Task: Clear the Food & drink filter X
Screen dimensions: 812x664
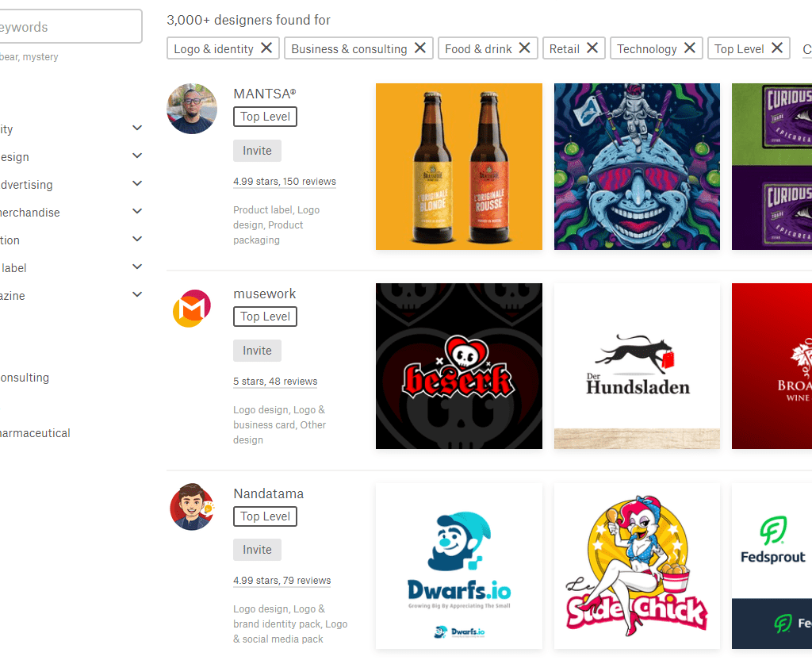Action: coord(525,48)
